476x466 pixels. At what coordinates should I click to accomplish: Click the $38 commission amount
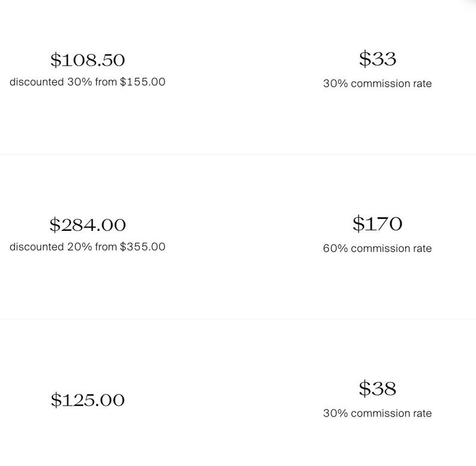click(x=377, y=389)
